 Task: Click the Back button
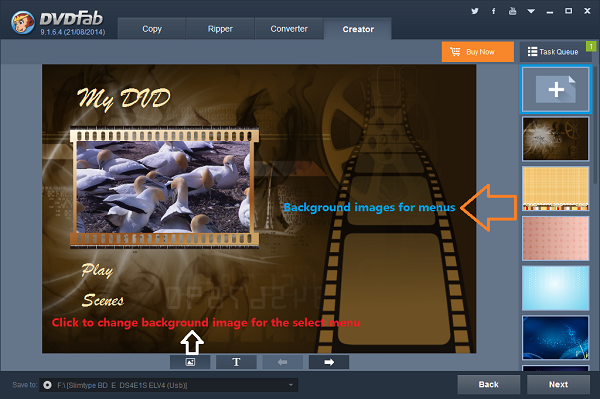click(489, 384)
